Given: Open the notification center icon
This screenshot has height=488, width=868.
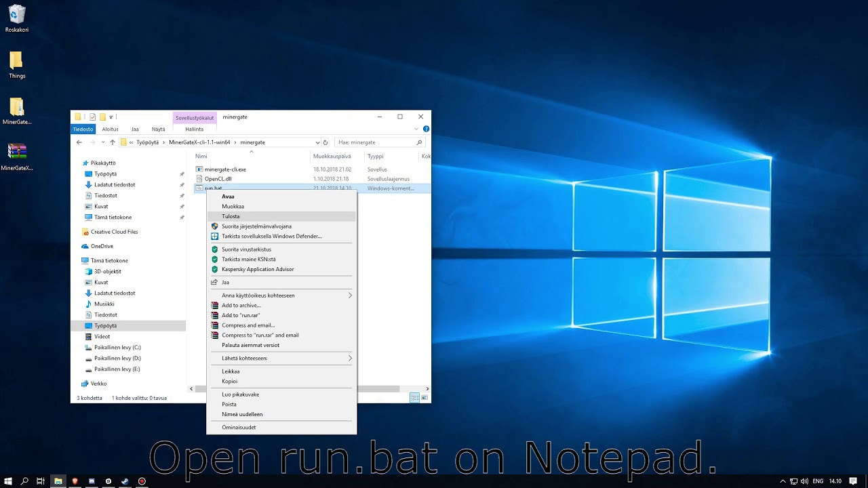Looking at the screenshot, I should pos(853,481).
